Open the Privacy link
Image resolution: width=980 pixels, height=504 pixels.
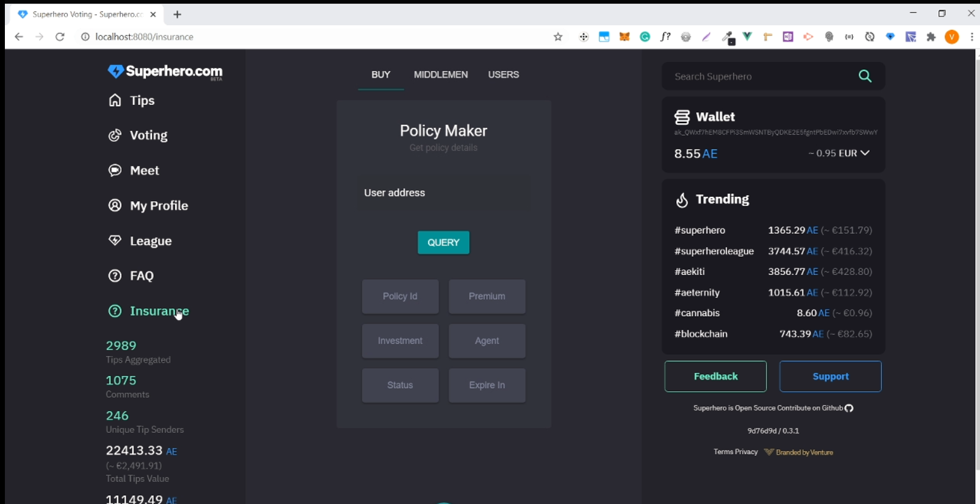click(x=746, y=452)
